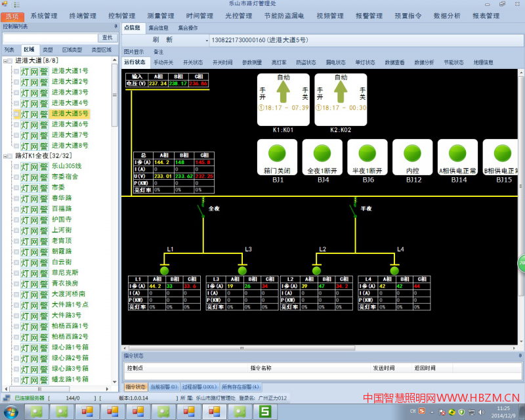Check the box for 进港大道1号
The height and width of the screenshot is (420, 525).
pyautogui.click(x=16, y=71)
